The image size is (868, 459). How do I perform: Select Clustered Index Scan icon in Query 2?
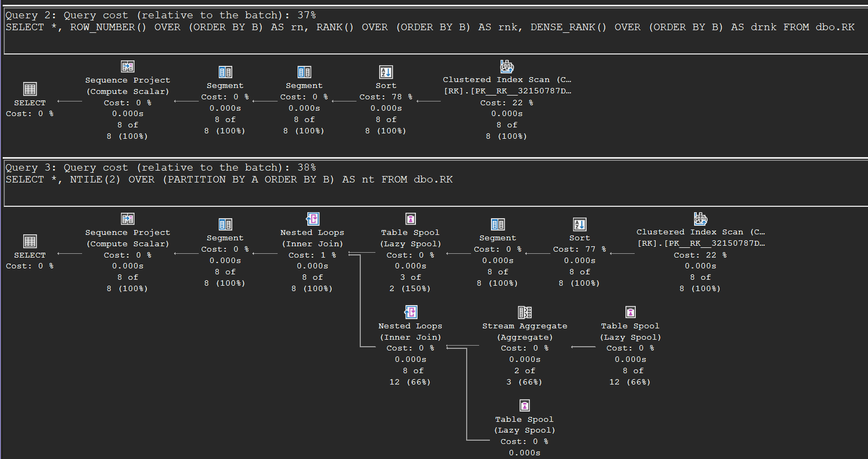[x=507, y=67]
